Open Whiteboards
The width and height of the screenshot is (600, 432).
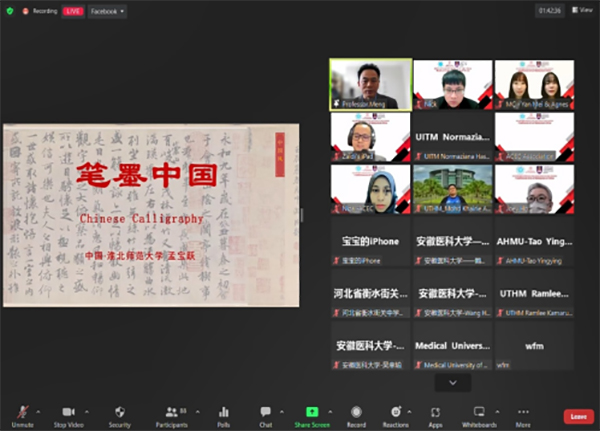coord(479,416)
